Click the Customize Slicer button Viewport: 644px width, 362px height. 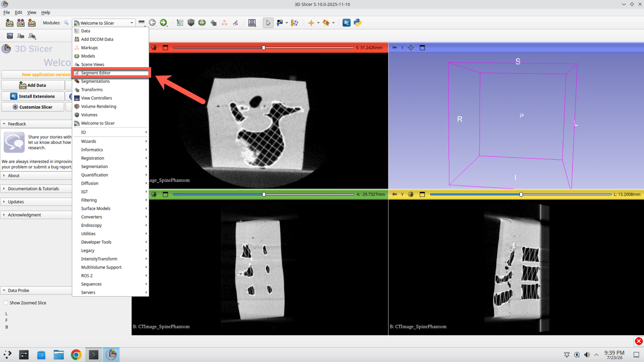(33, 107)
